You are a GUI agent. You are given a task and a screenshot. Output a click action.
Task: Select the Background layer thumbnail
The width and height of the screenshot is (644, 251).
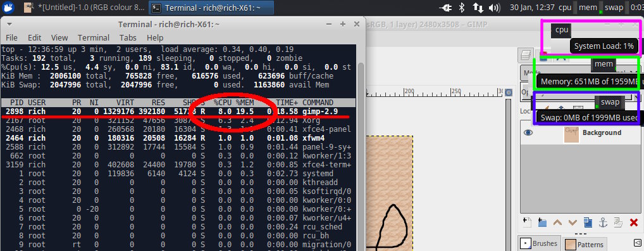(571, 134)
